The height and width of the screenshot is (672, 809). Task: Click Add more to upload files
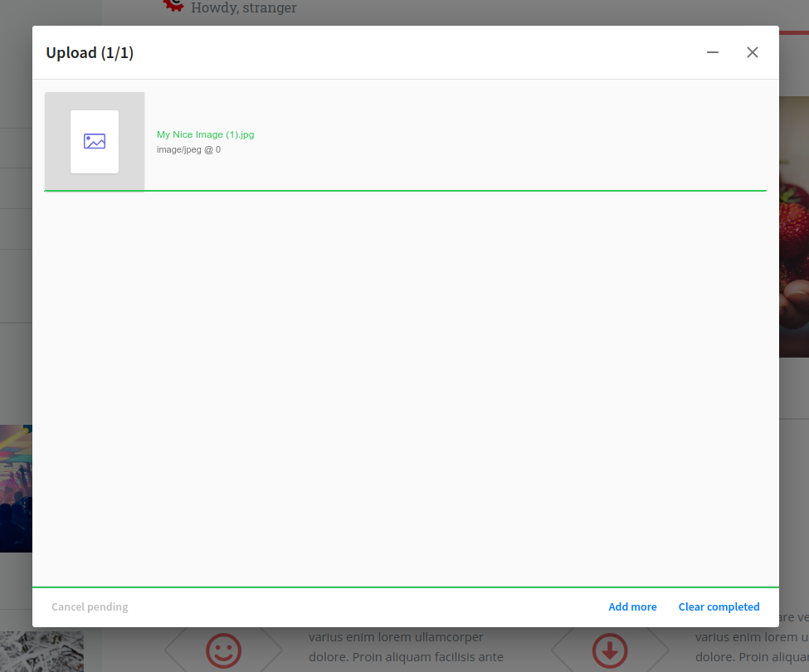coord(632,607)
